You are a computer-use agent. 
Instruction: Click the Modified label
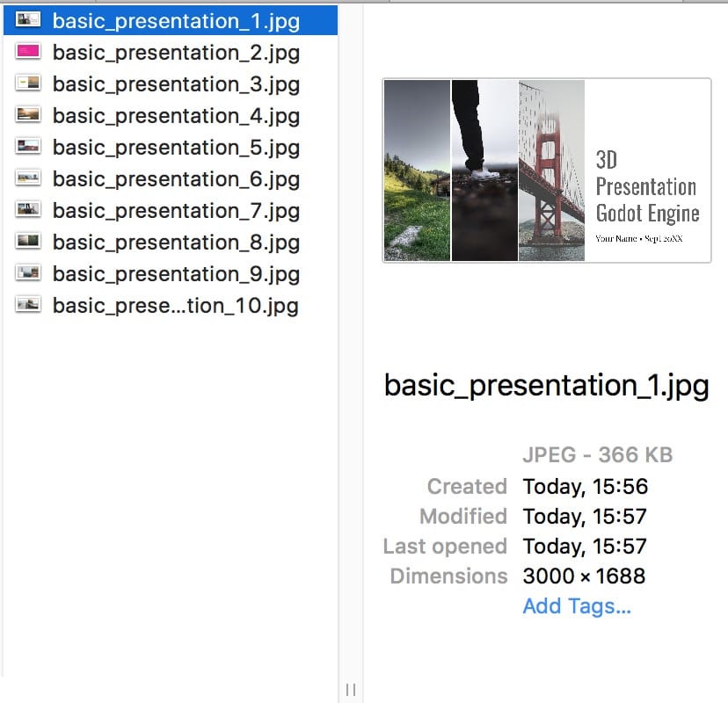[462, 516]
